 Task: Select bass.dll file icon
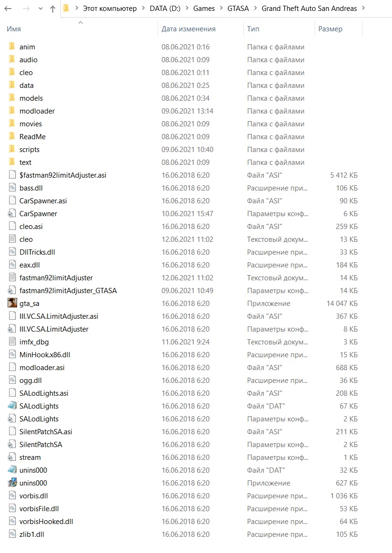[x=12, y=188]
